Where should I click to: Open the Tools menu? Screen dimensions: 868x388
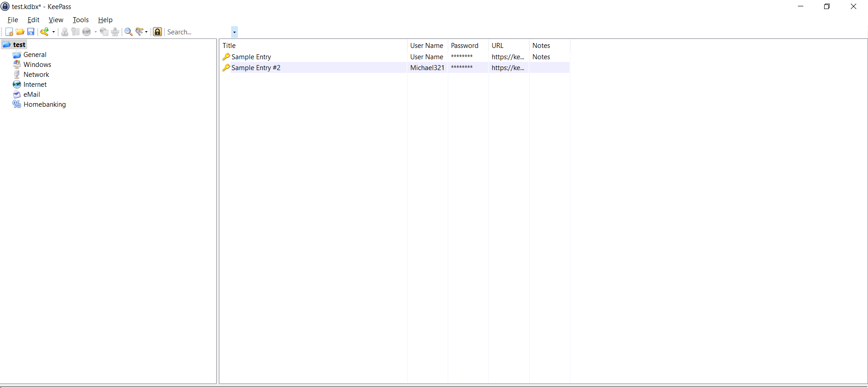tap(81, 20)
